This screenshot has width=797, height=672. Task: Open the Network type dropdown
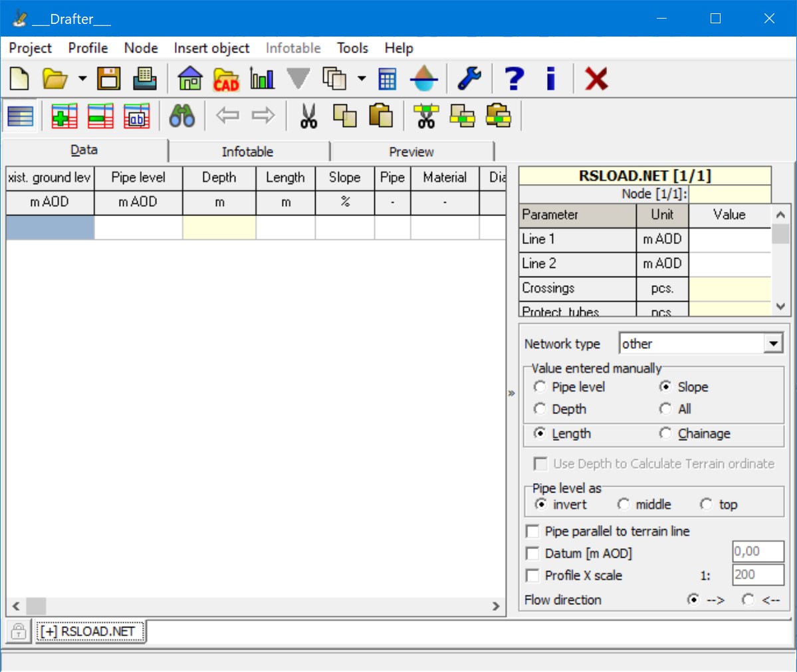tap(773, 343)
